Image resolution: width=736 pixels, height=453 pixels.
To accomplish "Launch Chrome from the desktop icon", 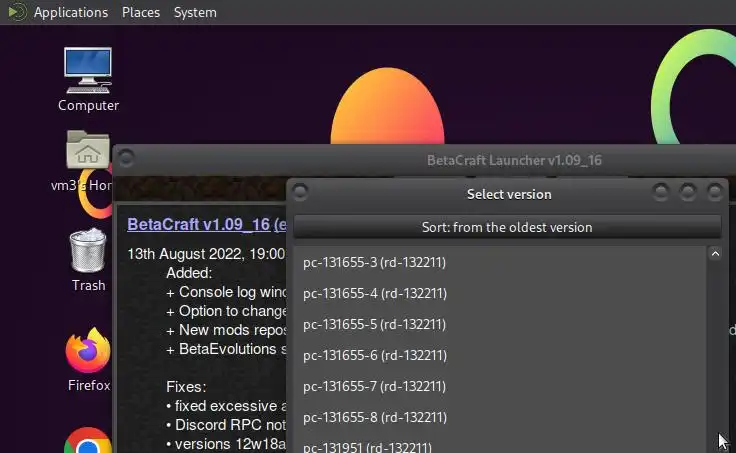I will [88, 441].
